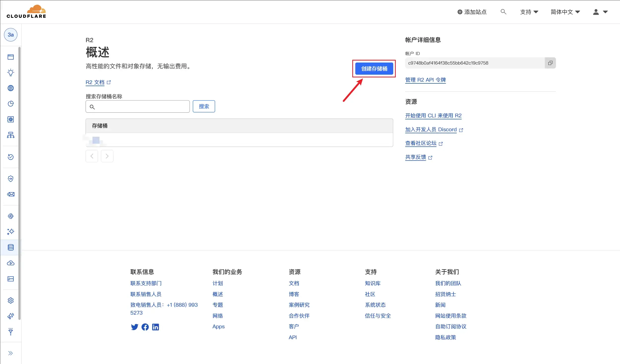Image resolution: width=620 pixels, height=364 pixels.
Task: Open the 简体中文 language dropdown
Action: (x=565, y=12)
